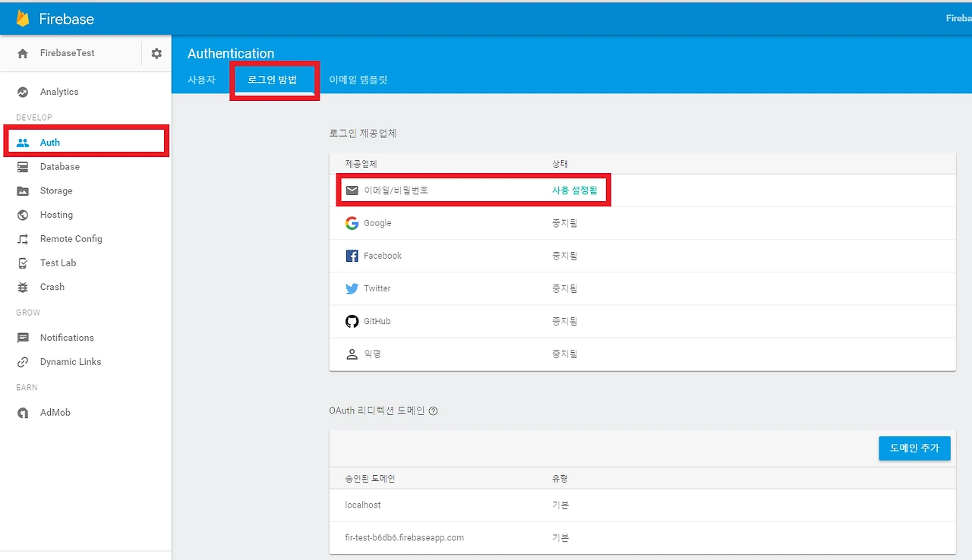The width and height of the screenshot is (972, 560).
Task: Click the Twitter bird icon
Action: click(352, 288)
